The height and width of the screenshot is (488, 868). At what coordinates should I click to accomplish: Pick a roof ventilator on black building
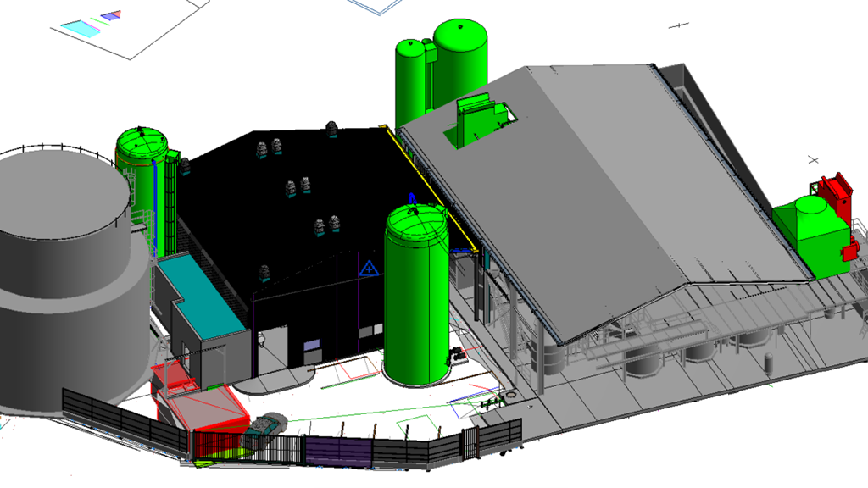pos(290,189)
